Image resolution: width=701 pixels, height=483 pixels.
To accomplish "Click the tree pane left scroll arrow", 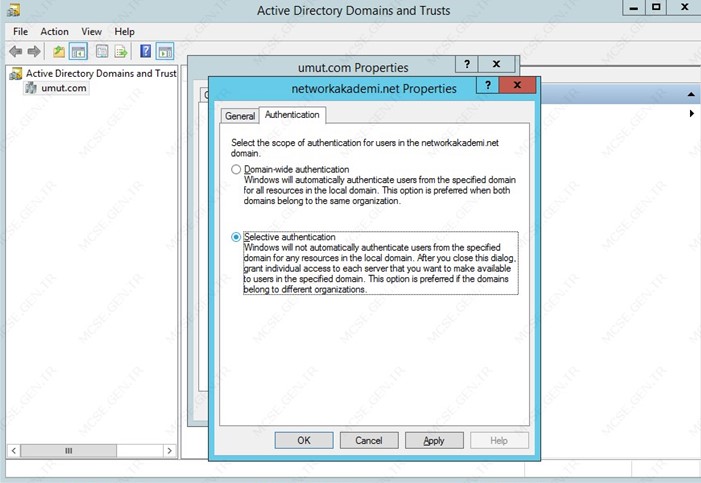I will coord(14,451).
